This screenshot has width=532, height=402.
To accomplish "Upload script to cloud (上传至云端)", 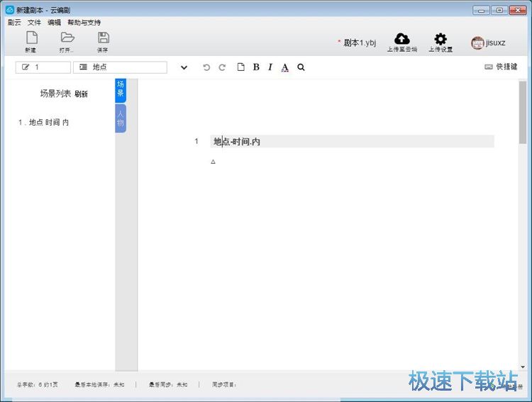I will (402, 43).
